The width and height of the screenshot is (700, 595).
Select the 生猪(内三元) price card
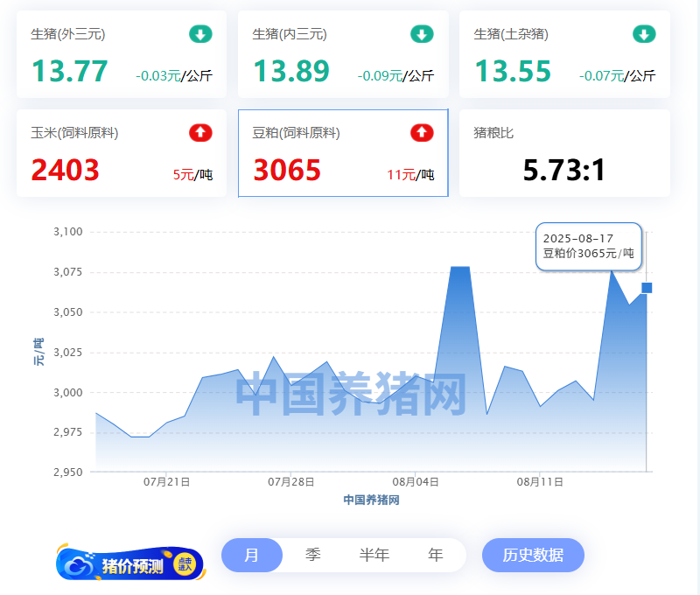(343, 54)
